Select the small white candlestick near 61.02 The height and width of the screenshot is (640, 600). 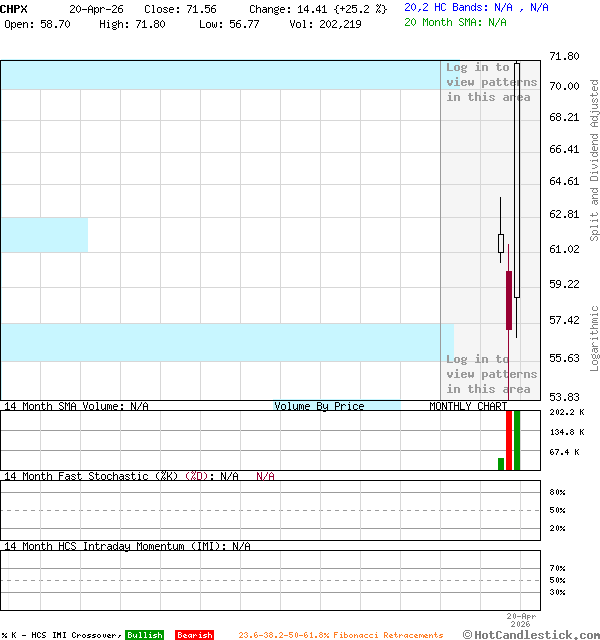[x=501, y=243]
